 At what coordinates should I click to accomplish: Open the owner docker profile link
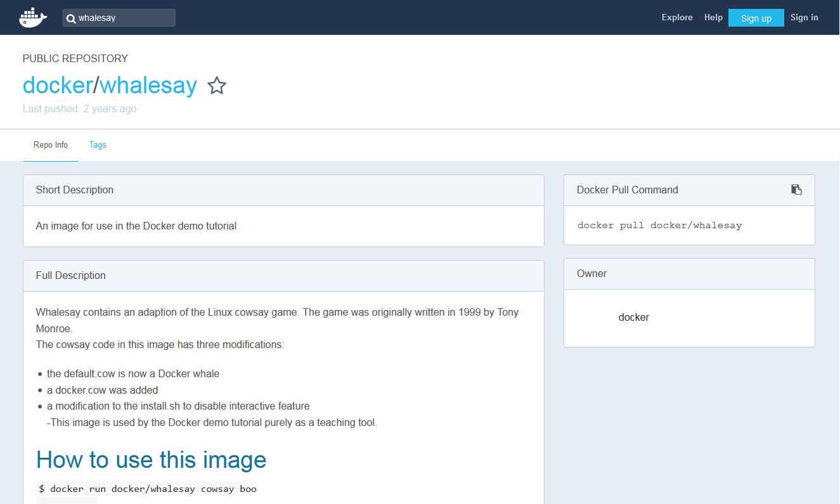point(633,318)
